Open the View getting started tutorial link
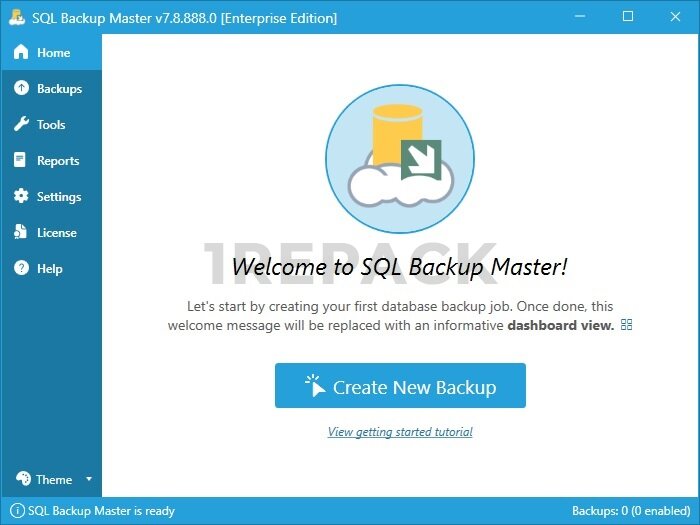Screen dimensions: 700x525 (x=400, y=432)
